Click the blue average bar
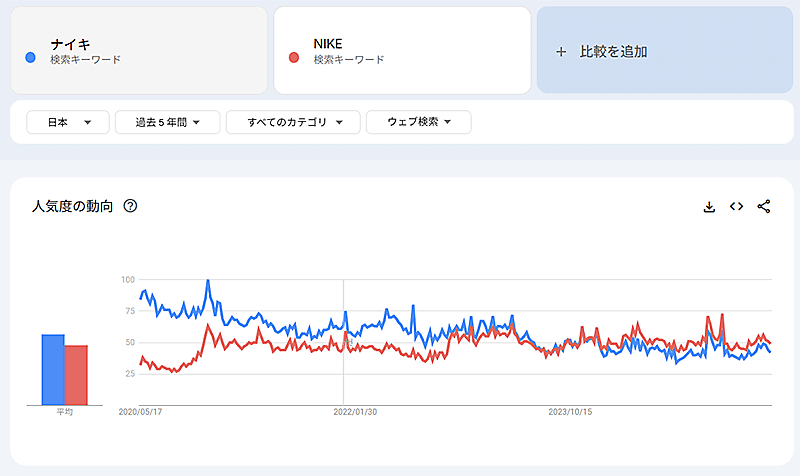 click(53, 369)
